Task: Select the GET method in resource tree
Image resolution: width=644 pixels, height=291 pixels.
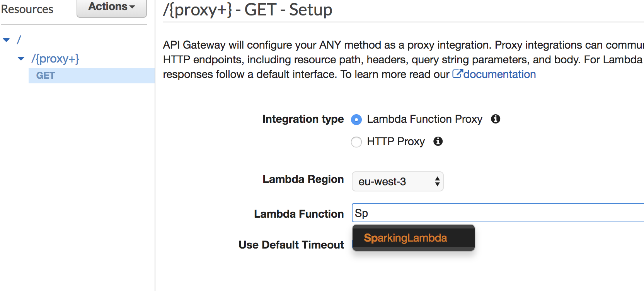Action: tap(46, 76)
